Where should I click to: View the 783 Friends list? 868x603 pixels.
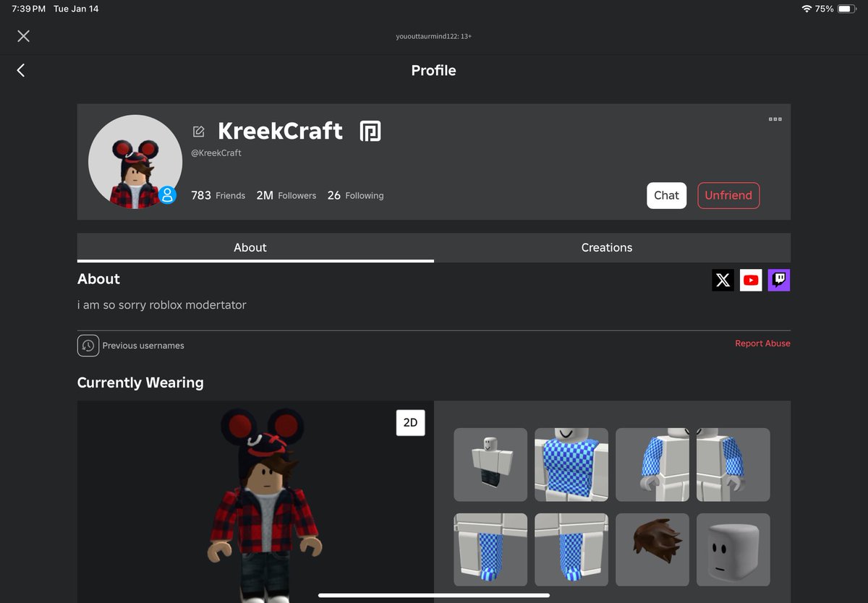click(x=218, y=195)
